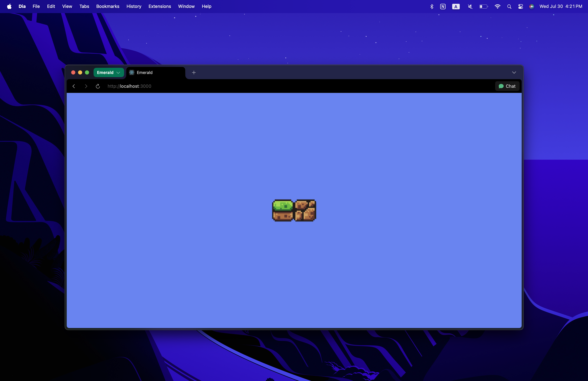Image resolution: width=588 pixels, height=381 pixels.
Task: Click the Siri icon
Action: click(531, 6)
